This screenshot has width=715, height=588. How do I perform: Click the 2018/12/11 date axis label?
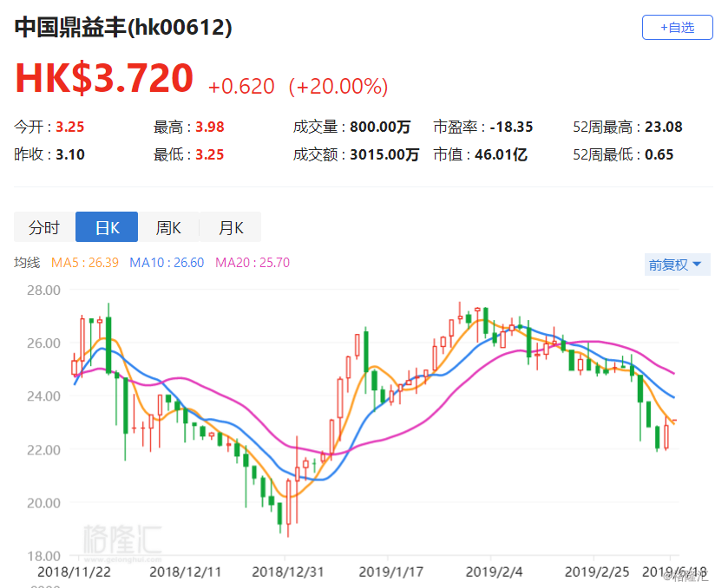(185, 572)
